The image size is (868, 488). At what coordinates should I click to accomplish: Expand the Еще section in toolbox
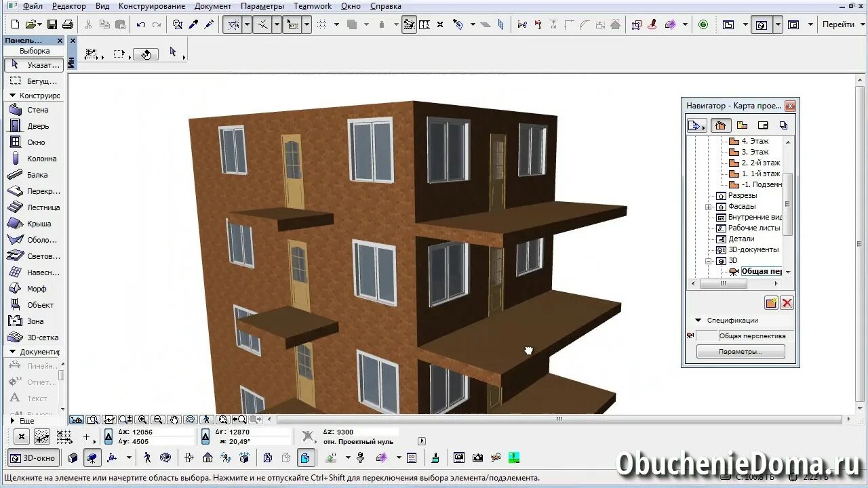click(x=12, y=421)
